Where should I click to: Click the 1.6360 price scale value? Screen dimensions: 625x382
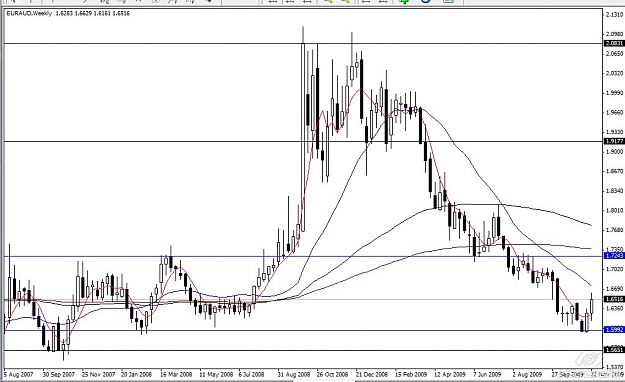[614, 308]
